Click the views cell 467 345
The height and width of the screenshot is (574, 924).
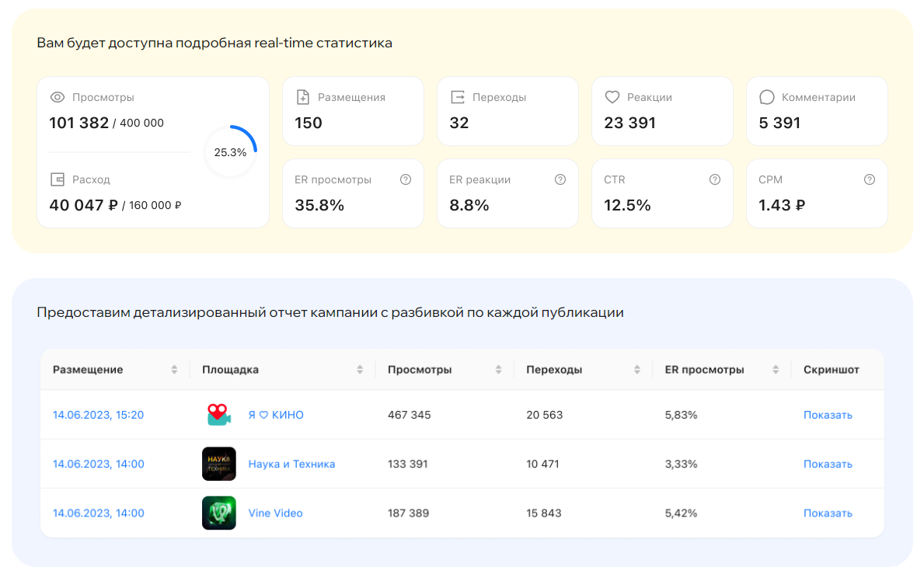point(409,415)
